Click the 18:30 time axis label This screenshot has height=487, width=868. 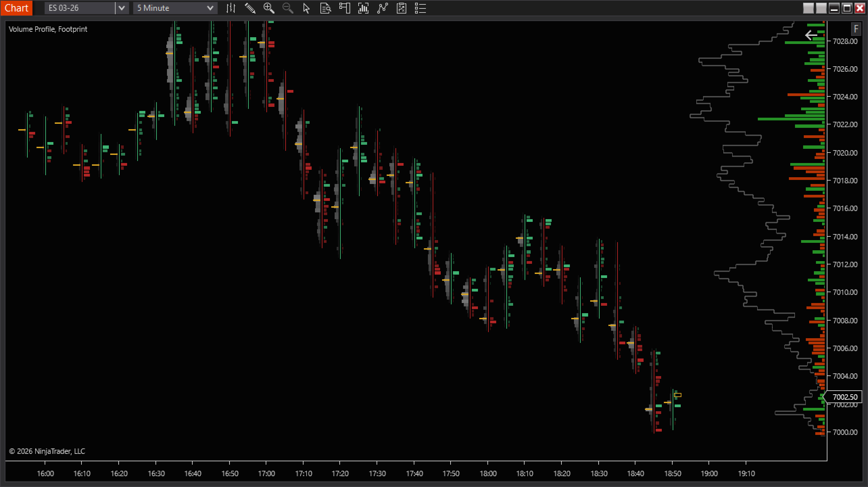click(599, 474)
